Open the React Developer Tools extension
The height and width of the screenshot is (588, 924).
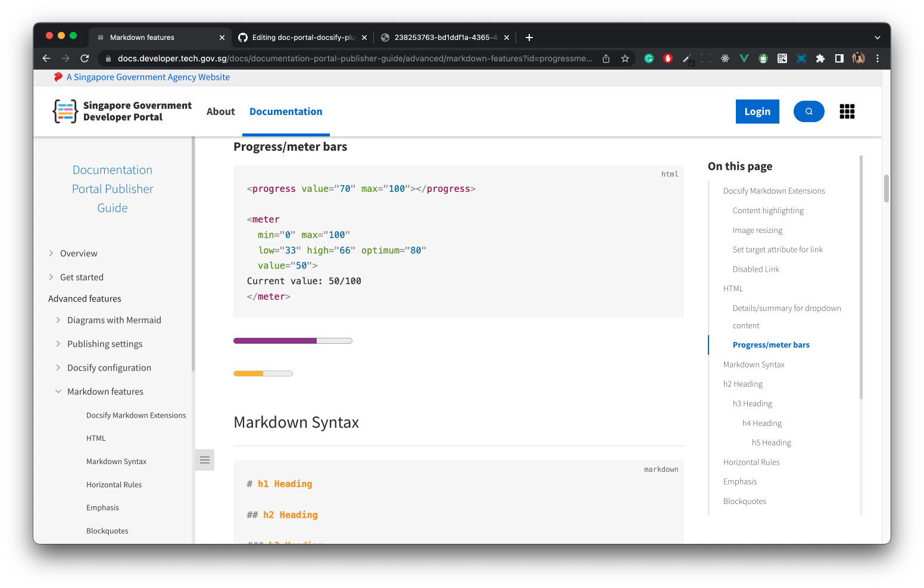[x=725, y=58]
